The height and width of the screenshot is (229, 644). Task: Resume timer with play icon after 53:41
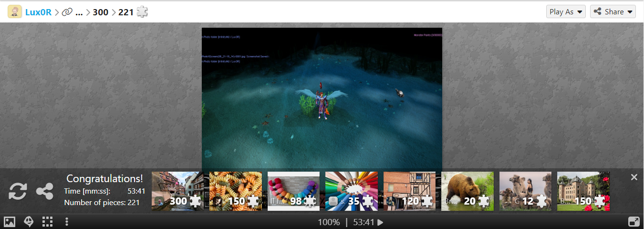381,222
